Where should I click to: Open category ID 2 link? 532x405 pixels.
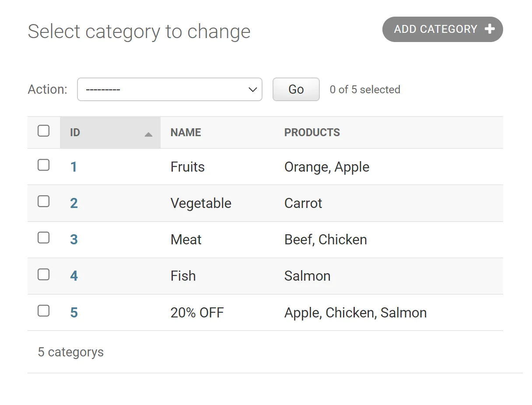pyautogui.click(x=74, y=203)
